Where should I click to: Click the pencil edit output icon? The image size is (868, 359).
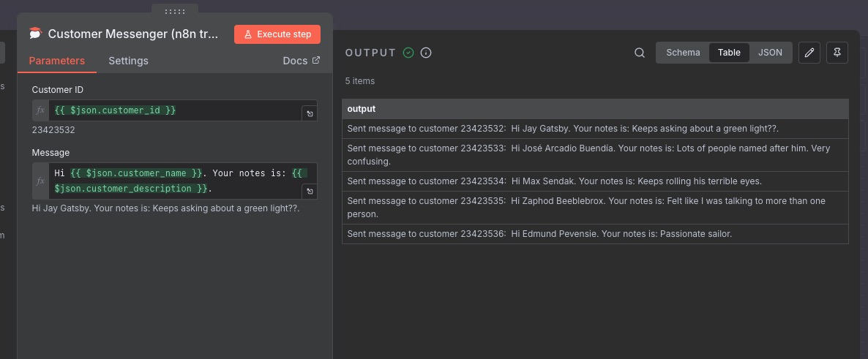click(x=809, y=53)
